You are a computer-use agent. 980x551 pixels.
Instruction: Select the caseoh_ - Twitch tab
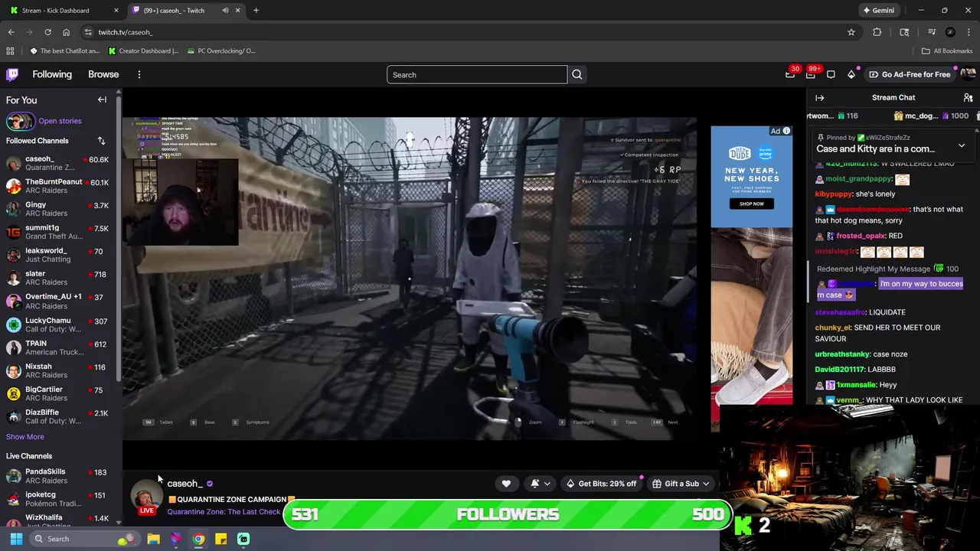(x=186, y=10)
